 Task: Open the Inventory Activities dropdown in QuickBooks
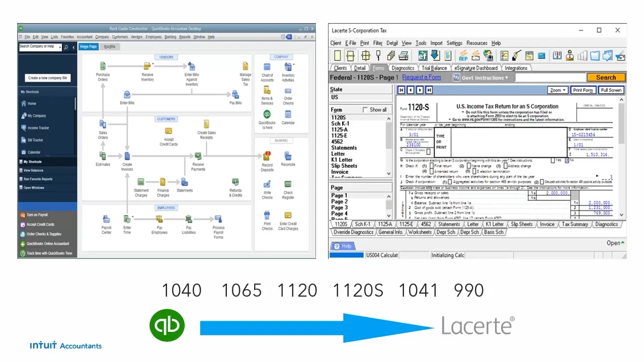pyautogui.click(x=293, y=64)
